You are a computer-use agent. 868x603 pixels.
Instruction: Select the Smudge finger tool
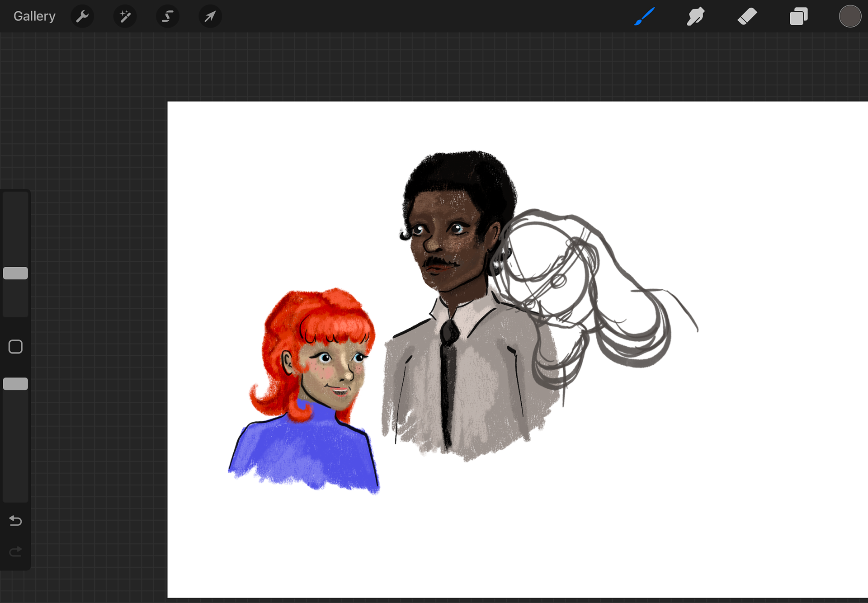point(696,17)
